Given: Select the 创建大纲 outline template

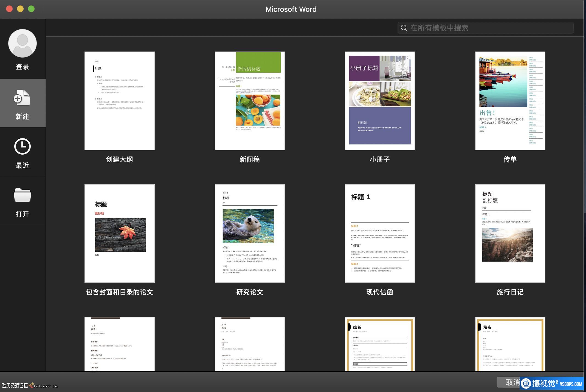Looking at the screenshot, I should (x=120, y=101).
